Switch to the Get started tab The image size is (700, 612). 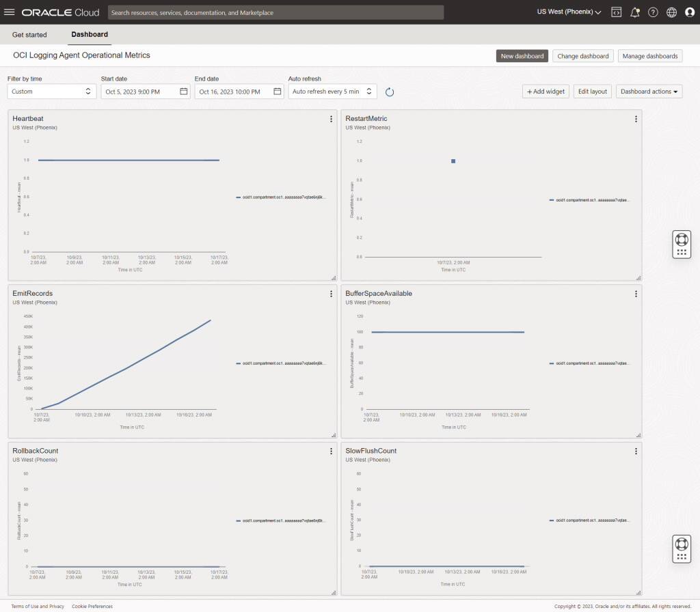pos(29,34)
